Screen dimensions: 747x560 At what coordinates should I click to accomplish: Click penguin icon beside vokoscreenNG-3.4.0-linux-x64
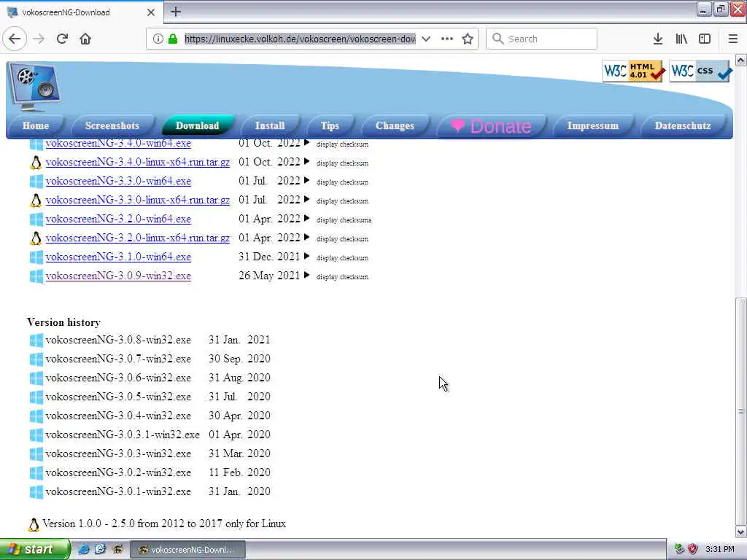36,163
